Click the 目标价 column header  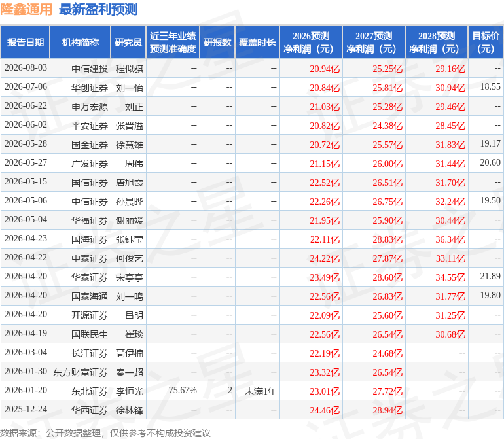click(486, 43)
